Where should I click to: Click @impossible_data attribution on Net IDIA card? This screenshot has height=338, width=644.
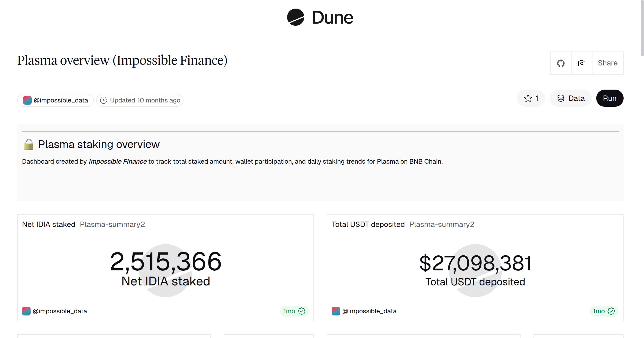[60, 311]
